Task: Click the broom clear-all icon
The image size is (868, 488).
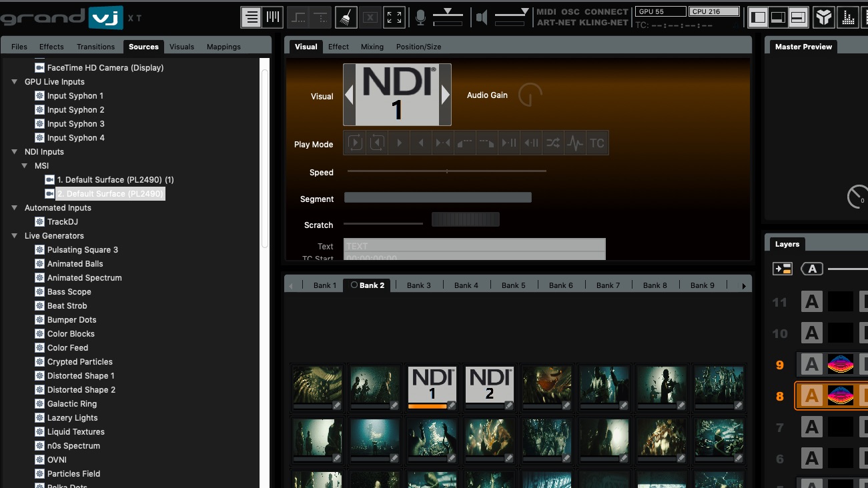Action: (x=346, y=17)
